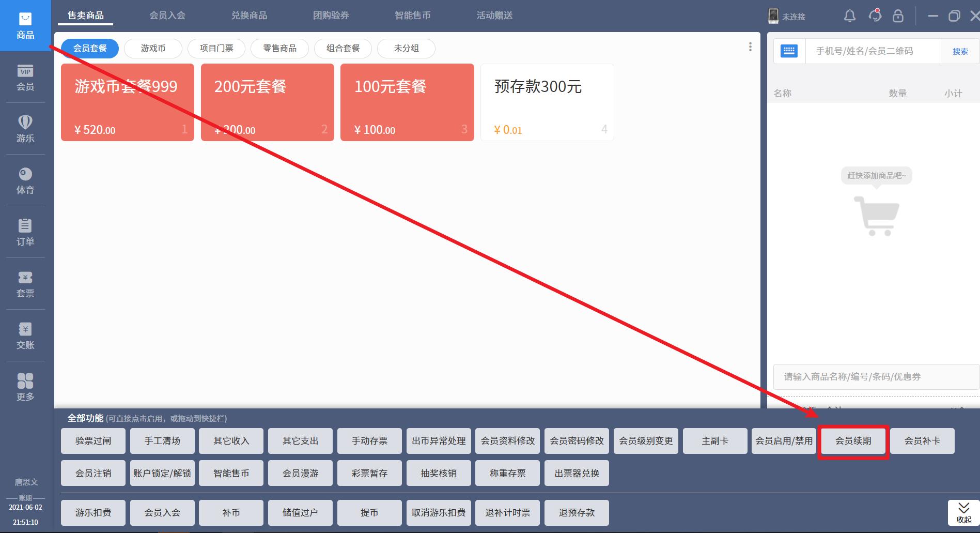The image size is (980, 533).
Task: Open the 交账 sidebar section
Action: [x=25, y=336]
